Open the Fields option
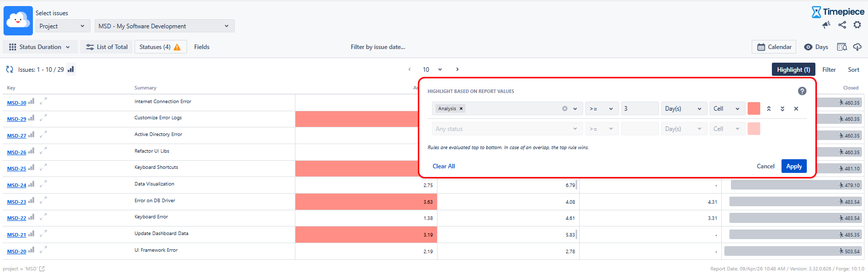Viewport: 868px width, 276px height. 202,47
